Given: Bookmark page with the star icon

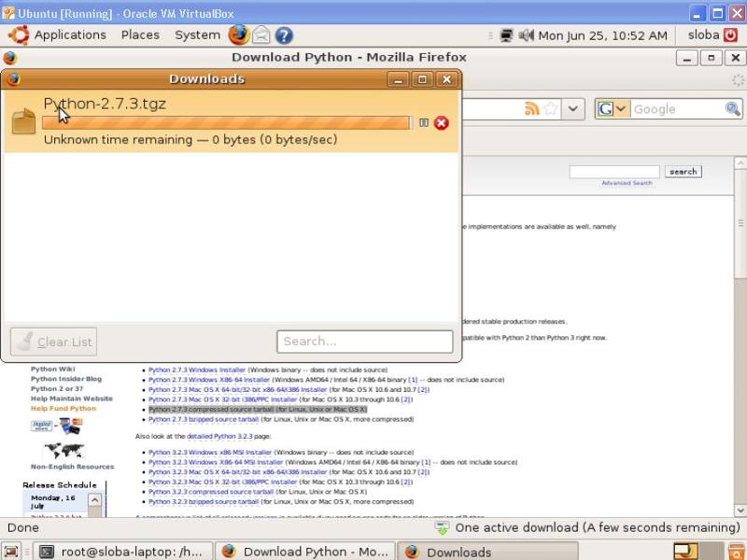Looking at the screenshot, I should coord(550,108).
